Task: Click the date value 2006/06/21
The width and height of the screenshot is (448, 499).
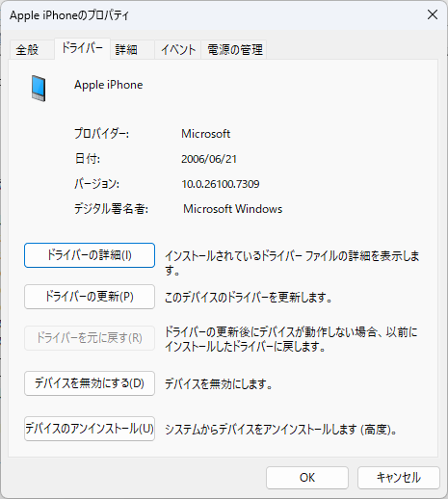Action: pos(209,159)
